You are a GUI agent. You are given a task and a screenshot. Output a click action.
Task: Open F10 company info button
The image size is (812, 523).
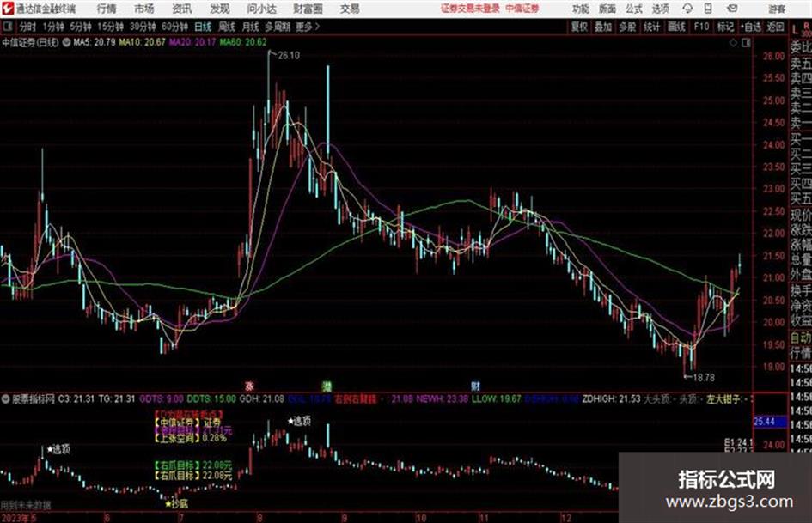click(x=702, y=27)
